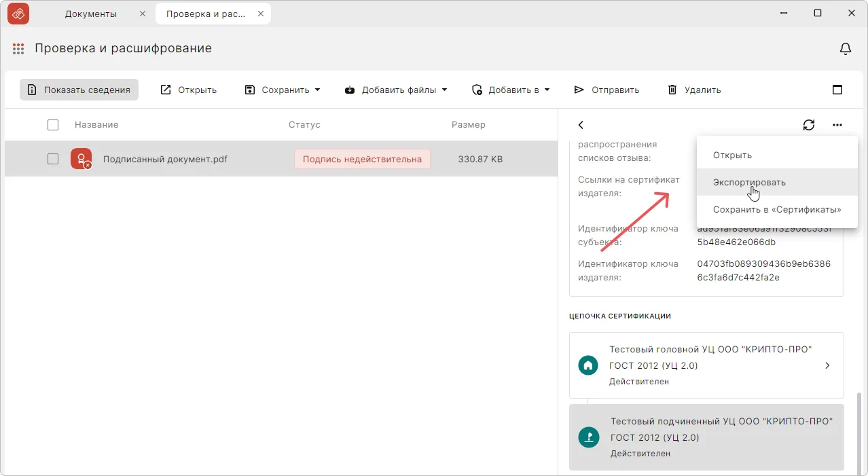Toggle the select-all checkbox in header
Screen dimensions: 868x476
53,125
